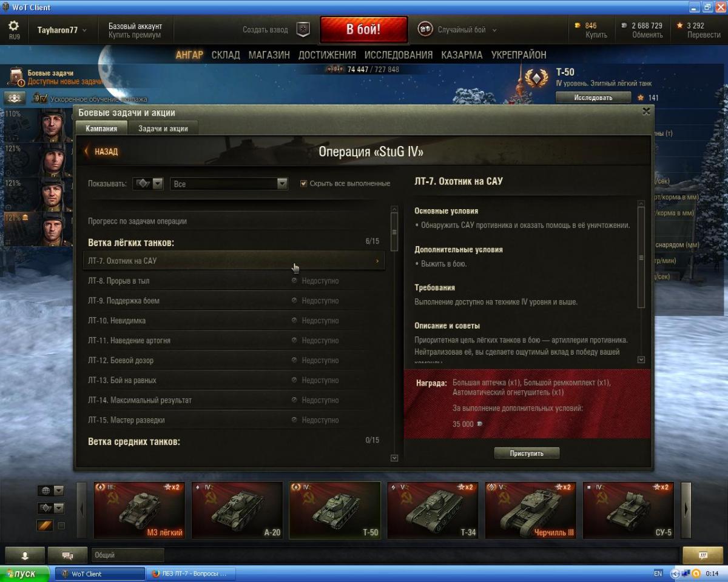Go to the АНГАР tab
Viewport: 728px width, 582px height.
189,55
